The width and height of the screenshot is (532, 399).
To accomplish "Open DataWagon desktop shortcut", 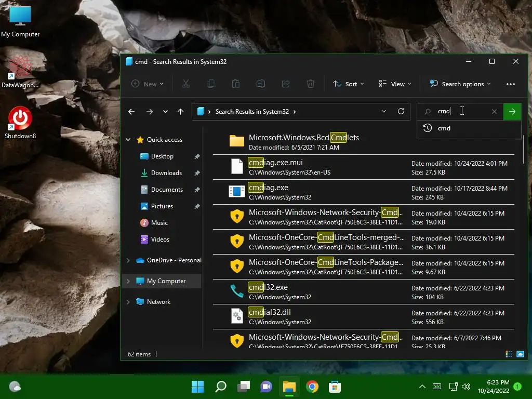I will (20, 72).
